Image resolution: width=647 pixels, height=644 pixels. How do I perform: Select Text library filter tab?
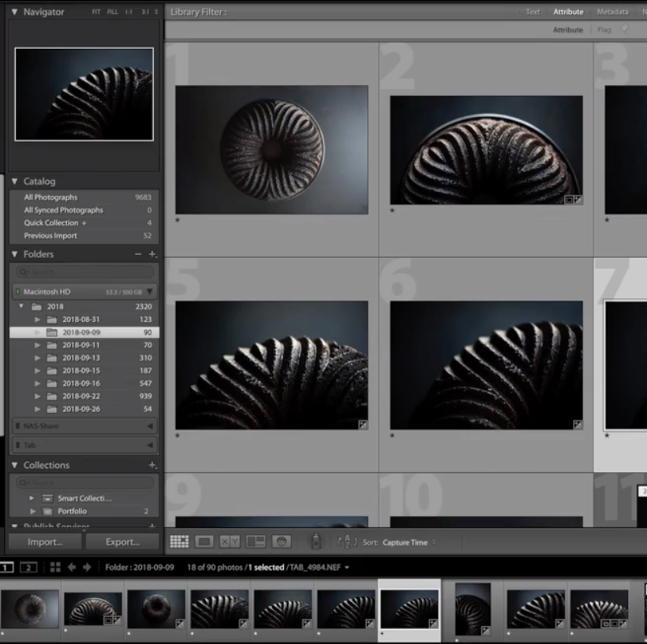[533, 12]
